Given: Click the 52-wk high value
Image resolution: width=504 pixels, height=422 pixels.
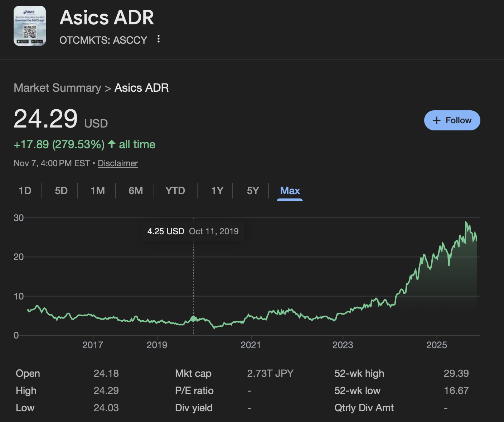Looking at the screenshot, I should coord(456,373).
